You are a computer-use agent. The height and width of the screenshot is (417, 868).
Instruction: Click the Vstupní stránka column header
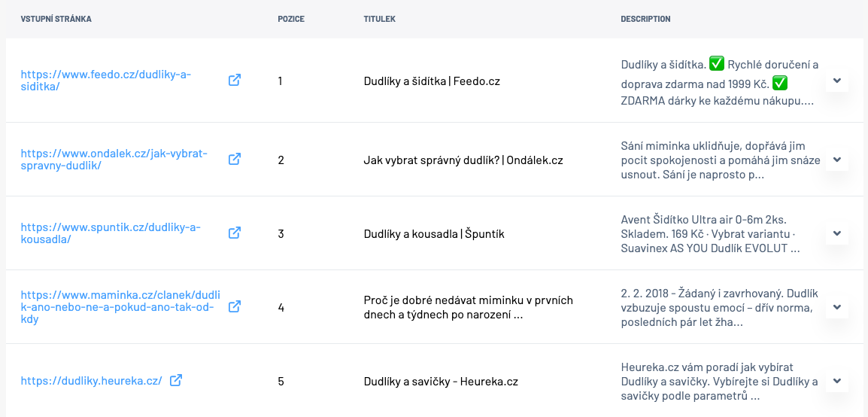click(x=56, y=19)
